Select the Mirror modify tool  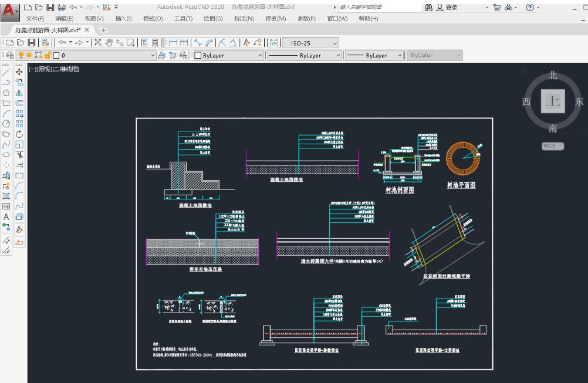(x=19, y=93)
